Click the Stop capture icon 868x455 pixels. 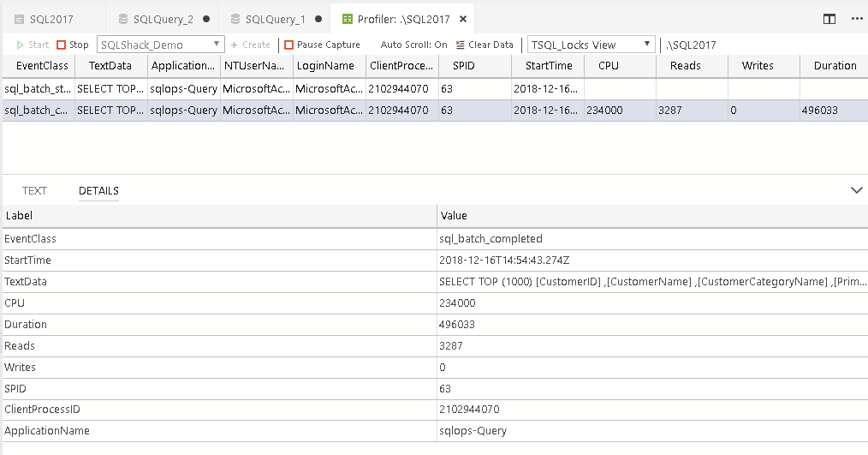click(x=62, y=45)
